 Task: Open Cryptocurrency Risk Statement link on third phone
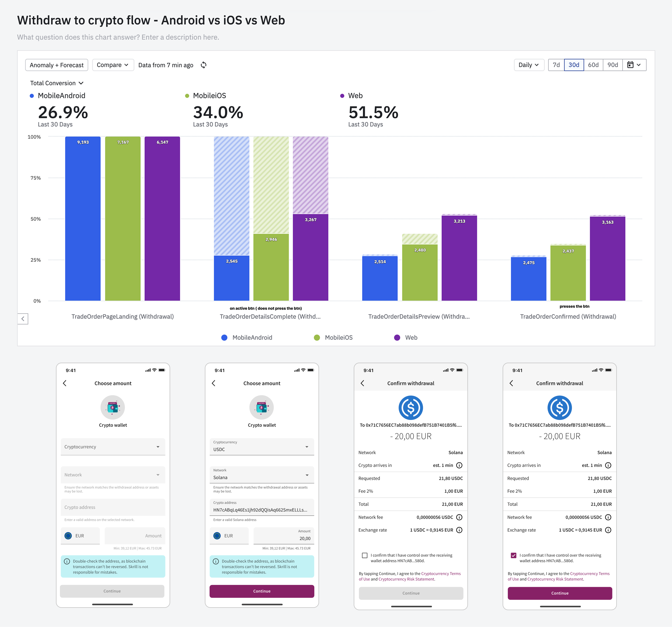(x=406, y=579)
